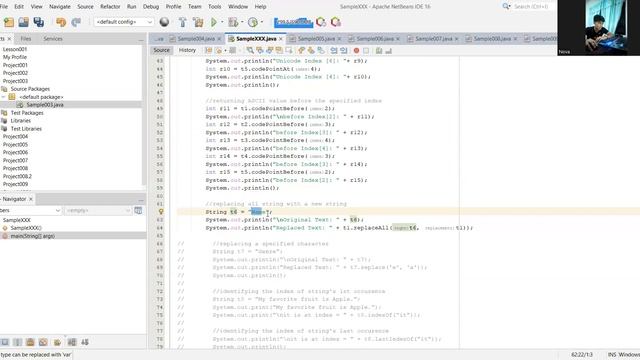Click the History view button

click(187, 50)
